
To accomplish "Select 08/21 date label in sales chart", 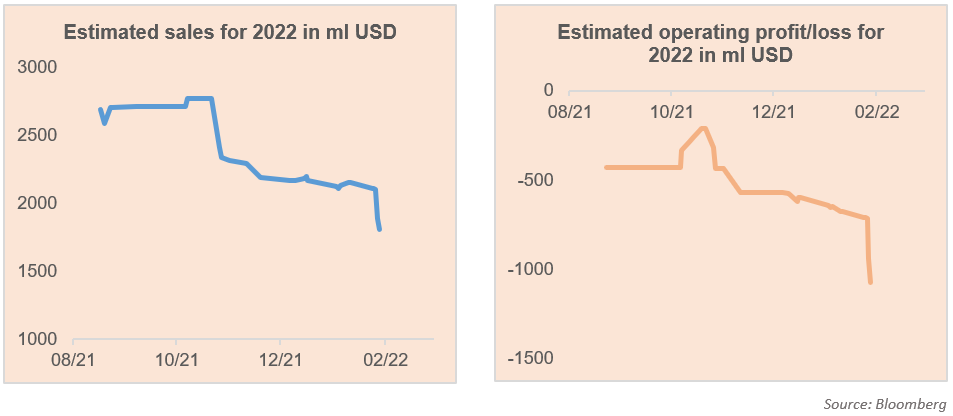I will point(73,359).
